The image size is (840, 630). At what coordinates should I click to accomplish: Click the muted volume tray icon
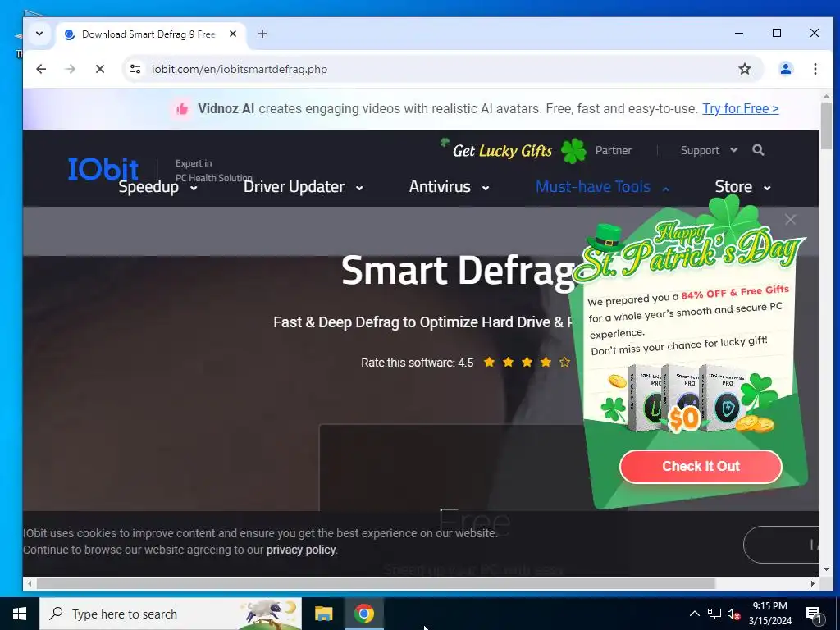733,614
